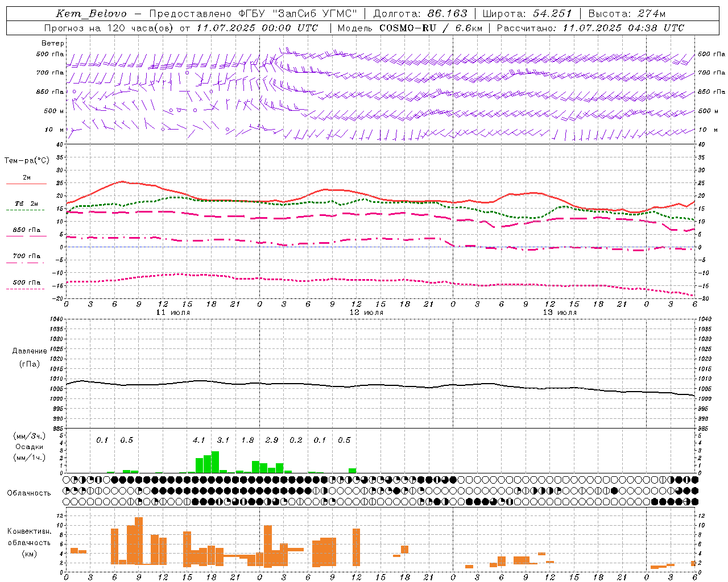Click the (гПа) unit label under Давление
The height and width of the screenshot is (582, 728).
tap(30, 364)
